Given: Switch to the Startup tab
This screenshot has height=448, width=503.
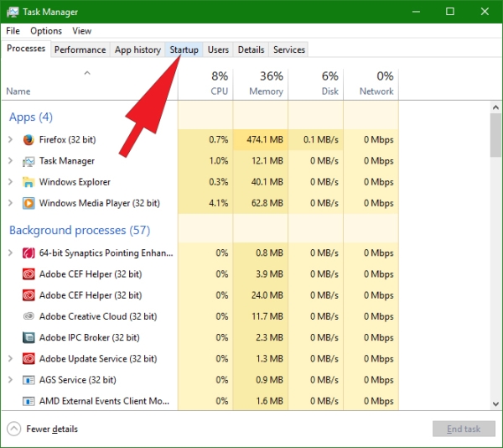Looking at the screenshot, I should point(184,49).
